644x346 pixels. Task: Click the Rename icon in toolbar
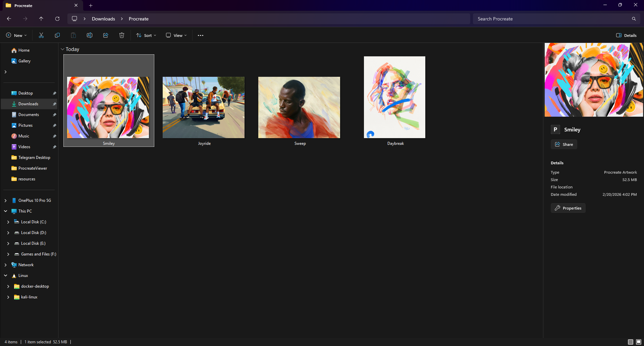(x=90, y=35)
